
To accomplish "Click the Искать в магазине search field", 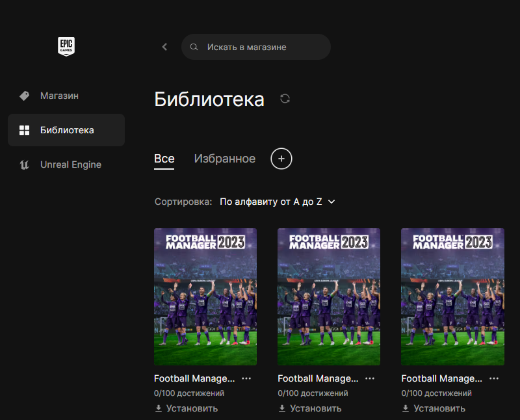I will click(x=260, y=47).
